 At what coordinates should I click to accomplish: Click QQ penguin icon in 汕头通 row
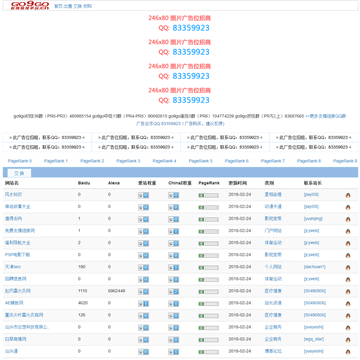click(348, 352)
